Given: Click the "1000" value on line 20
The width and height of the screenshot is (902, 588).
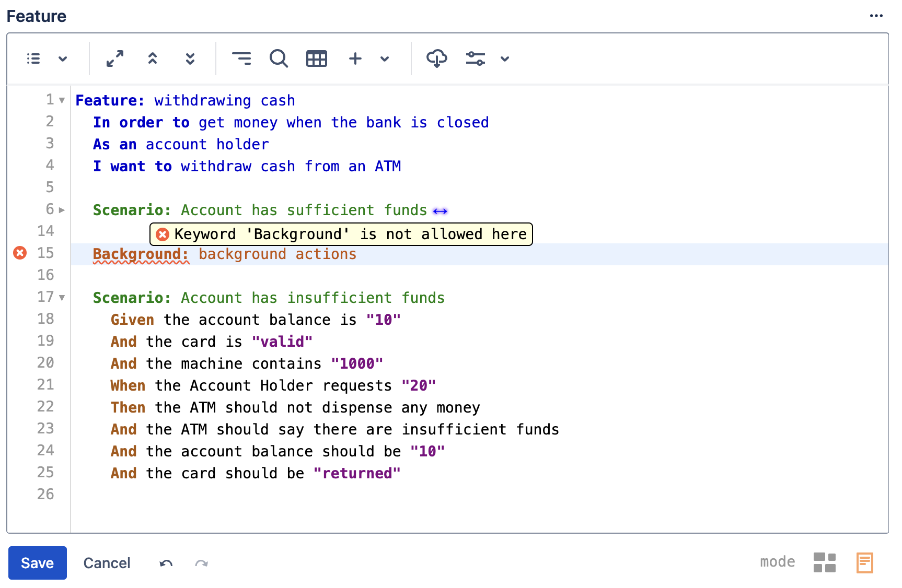Looking at the screenshot, I should coord(357,363).
